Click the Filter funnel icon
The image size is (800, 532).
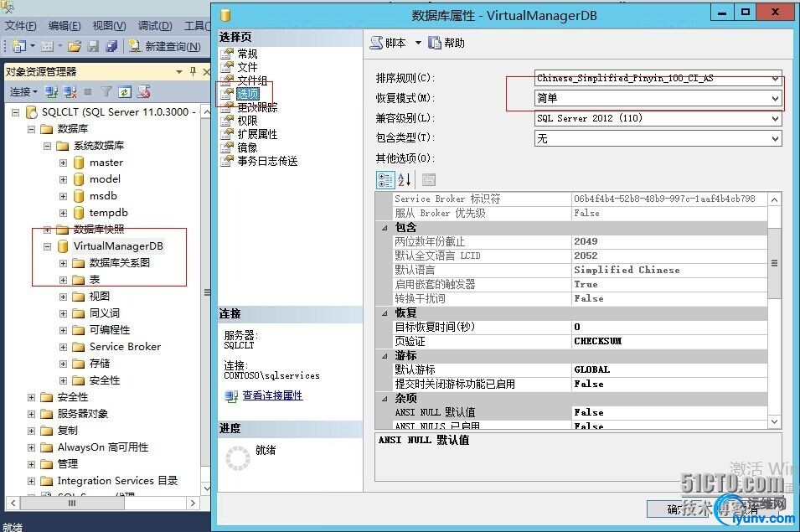click(106, 92)
